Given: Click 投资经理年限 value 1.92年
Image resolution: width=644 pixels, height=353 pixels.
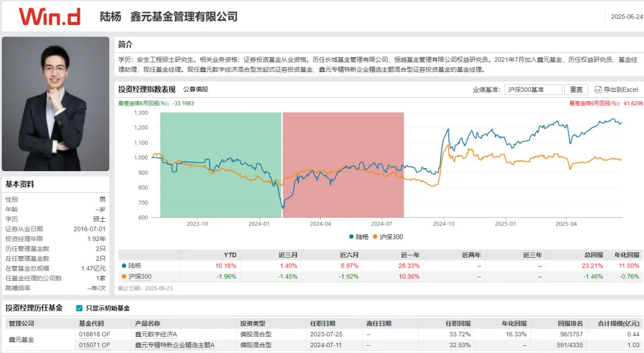Looking at the screenshot, I should coord(97,239).
